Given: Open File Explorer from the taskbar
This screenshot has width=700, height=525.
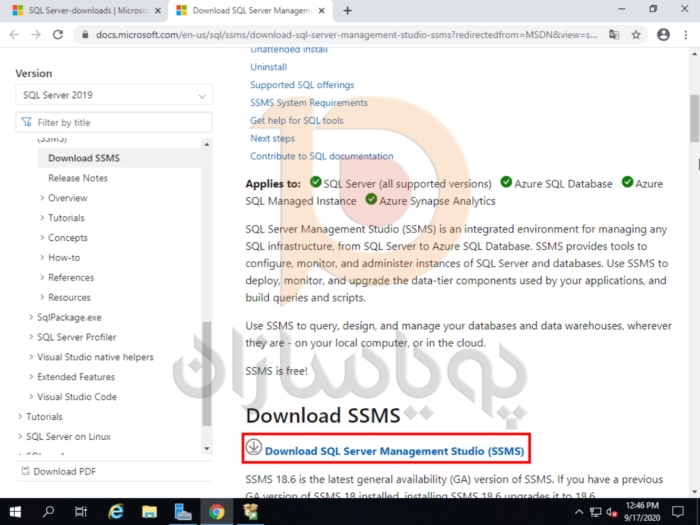Looking at the screenshot, I should [x=149, y=512].
